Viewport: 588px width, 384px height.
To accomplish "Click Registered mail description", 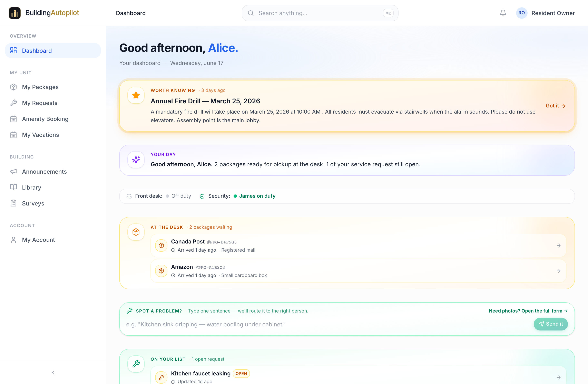I will tap(238, 250).
